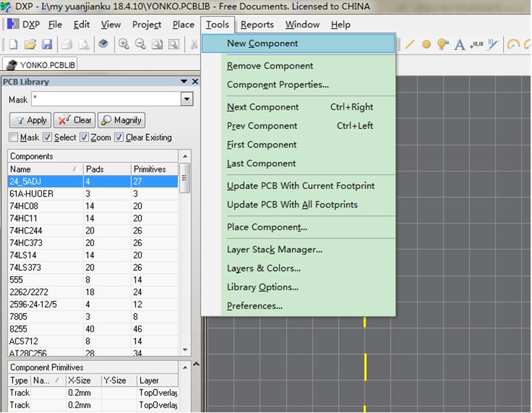Open Layer Stack Manager menu entry
This screenshot has height=413, width=532.
click(x=274, y=249)
